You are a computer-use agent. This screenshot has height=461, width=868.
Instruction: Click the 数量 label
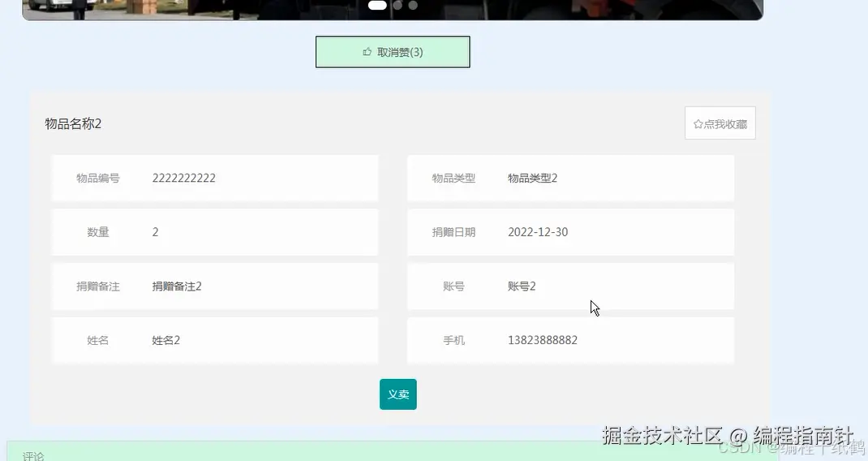click(x=98, y=232)
